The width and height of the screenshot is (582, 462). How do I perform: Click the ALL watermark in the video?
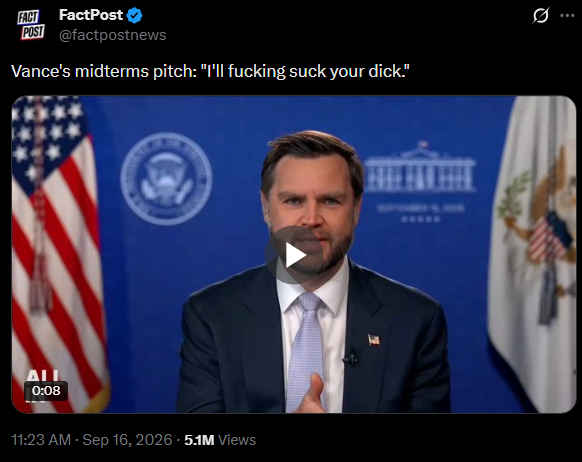[42, 376]
